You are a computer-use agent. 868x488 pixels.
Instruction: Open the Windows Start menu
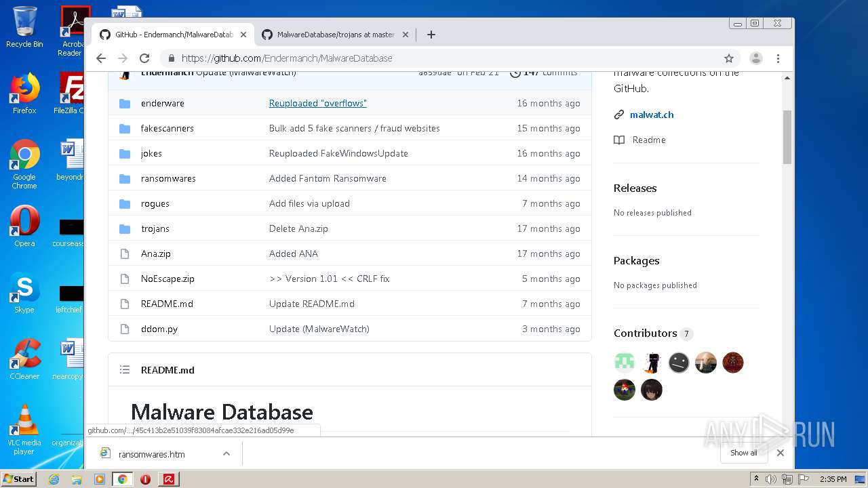(19, 479)
